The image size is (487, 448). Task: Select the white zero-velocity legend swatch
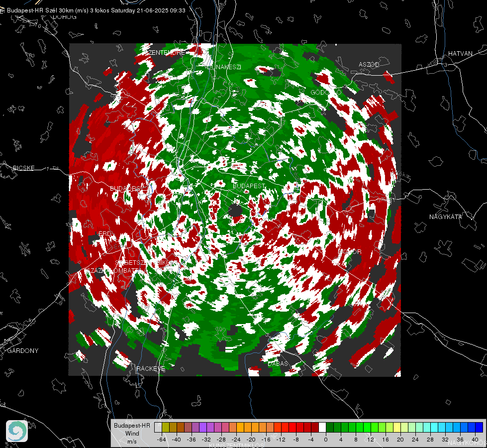point(322,428)
